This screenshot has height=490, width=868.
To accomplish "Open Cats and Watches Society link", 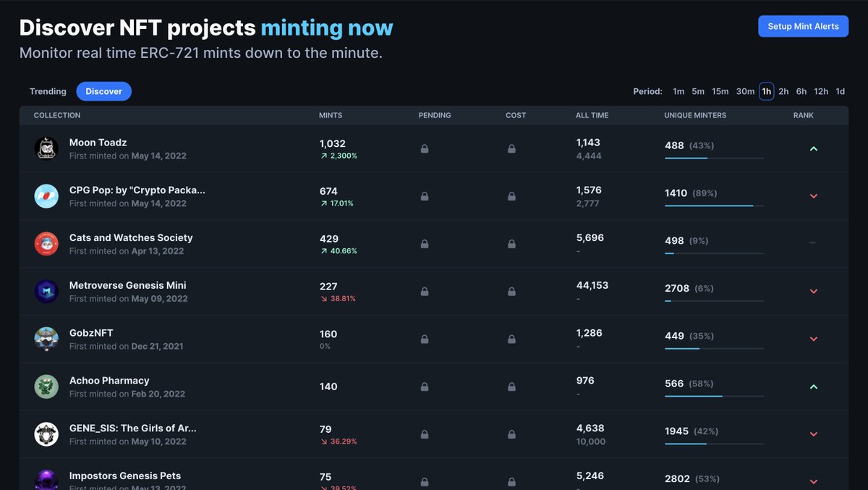I will [131, 237].
